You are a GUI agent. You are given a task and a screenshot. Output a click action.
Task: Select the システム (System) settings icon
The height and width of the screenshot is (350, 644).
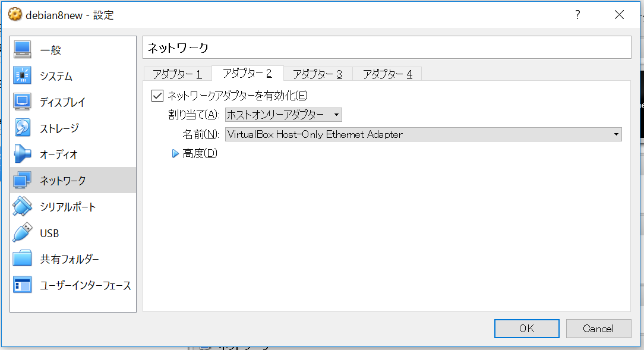(56, 76)
